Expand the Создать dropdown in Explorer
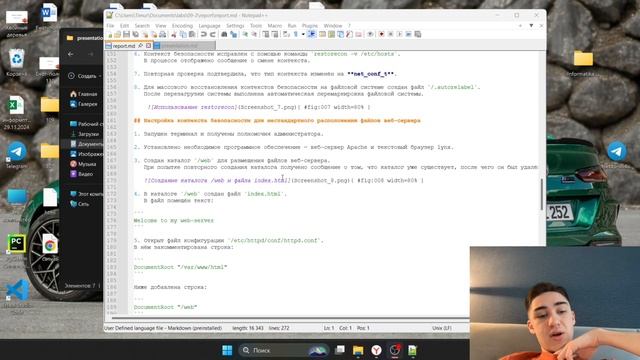Screen dimensions: 640x360 point(100,76)
